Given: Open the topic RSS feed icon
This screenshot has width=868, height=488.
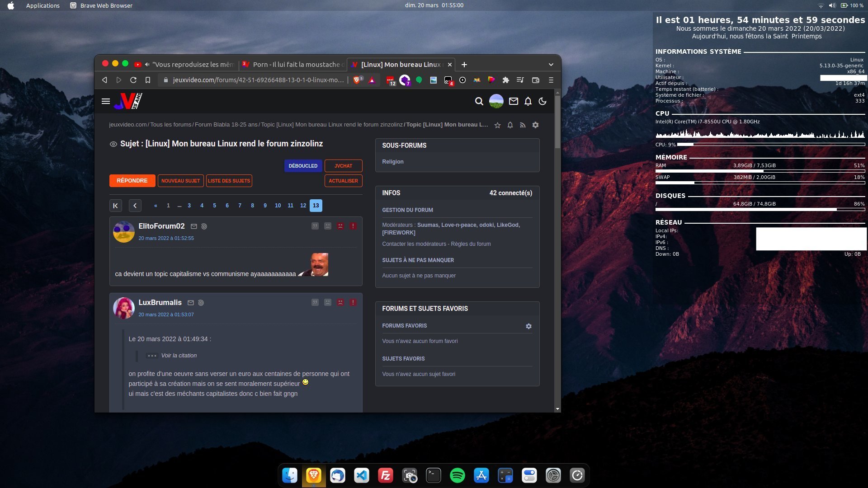Looking at the screenshot, I should pos(523,125).
